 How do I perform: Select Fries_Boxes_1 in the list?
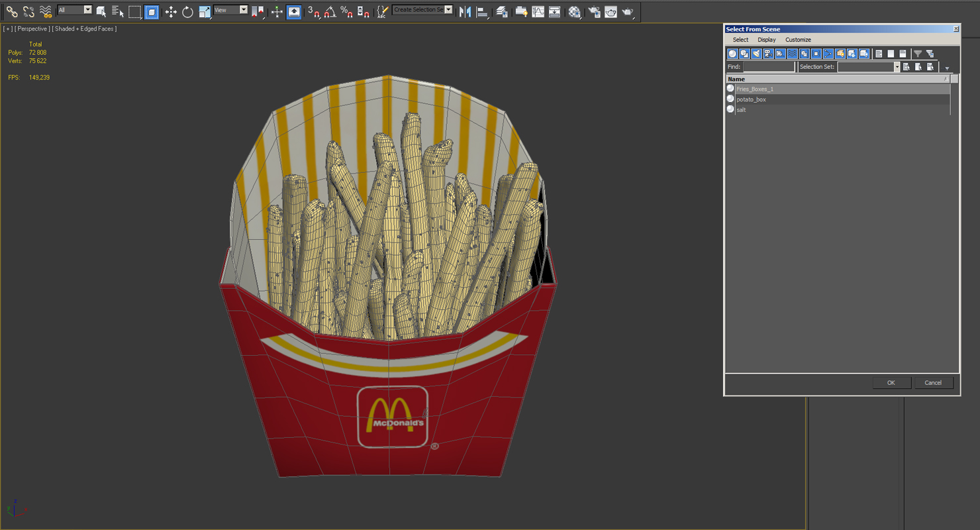(x=838, y=89)
